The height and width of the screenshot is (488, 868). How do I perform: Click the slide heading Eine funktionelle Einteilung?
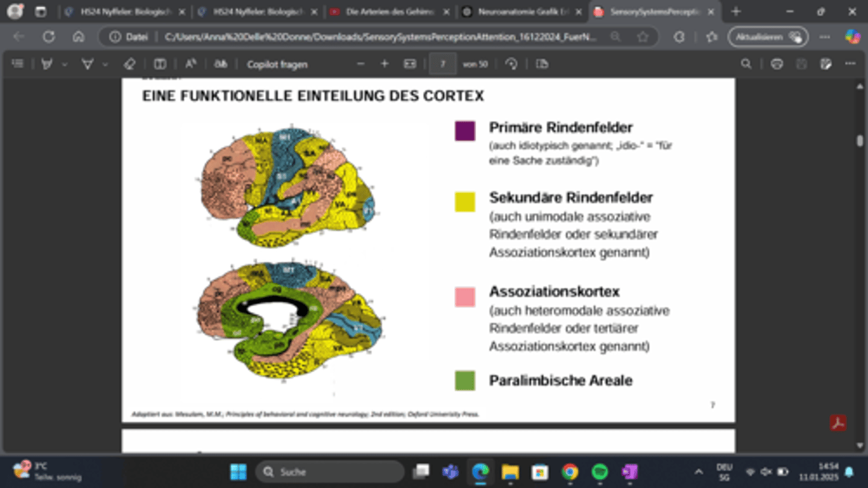[x=313, y=96]
